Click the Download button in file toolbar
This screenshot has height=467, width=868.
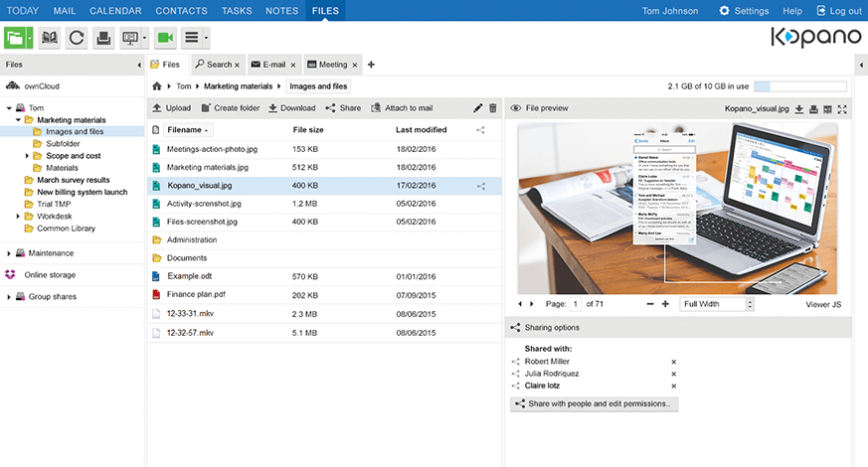292,108
